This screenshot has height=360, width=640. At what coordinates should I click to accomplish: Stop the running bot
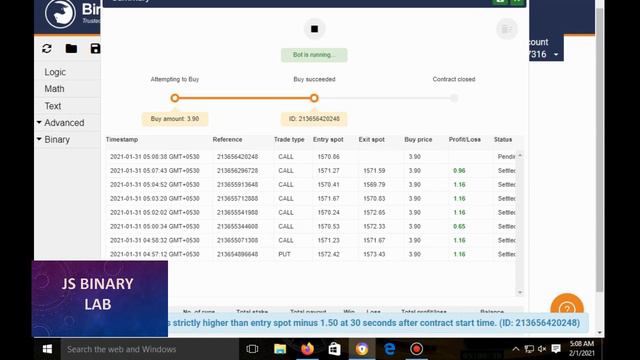click(x=314, y=29)
